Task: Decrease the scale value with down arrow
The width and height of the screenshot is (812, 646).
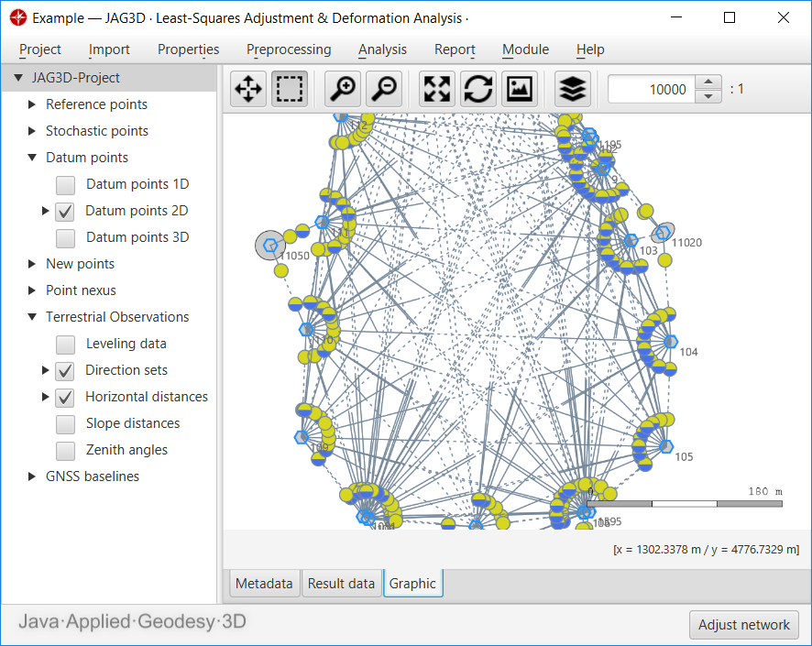Action: click(708, 96)
